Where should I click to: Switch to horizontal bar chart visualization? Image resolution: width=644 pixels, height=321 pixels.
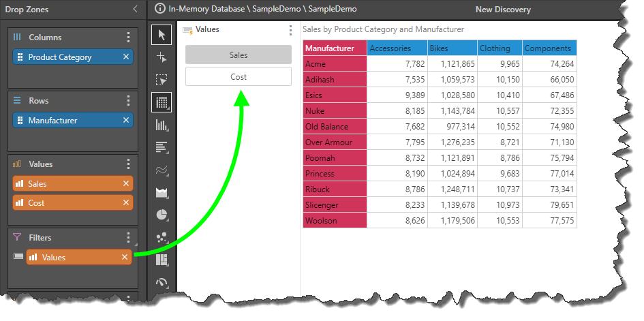(162, 147)
